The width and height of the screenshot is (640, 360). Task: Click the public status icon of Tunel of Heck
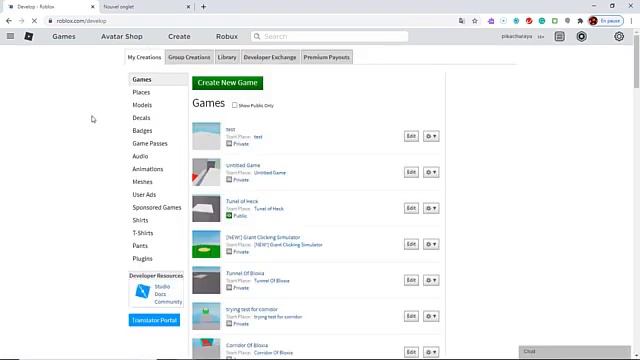[229, 216]
